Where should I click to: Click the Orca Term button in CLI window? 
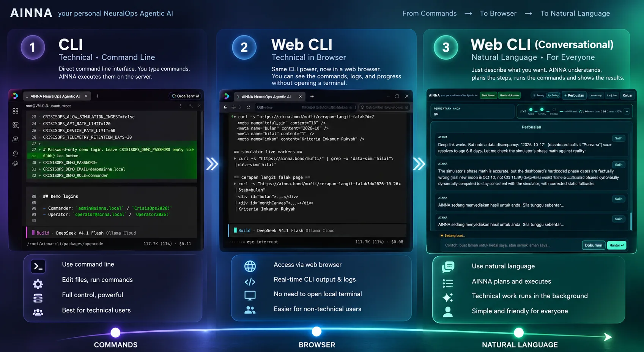185,96
